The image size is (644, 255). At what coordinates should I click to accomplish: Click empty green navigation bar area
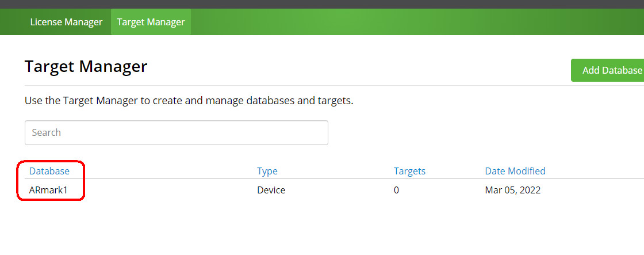[411, 22]
